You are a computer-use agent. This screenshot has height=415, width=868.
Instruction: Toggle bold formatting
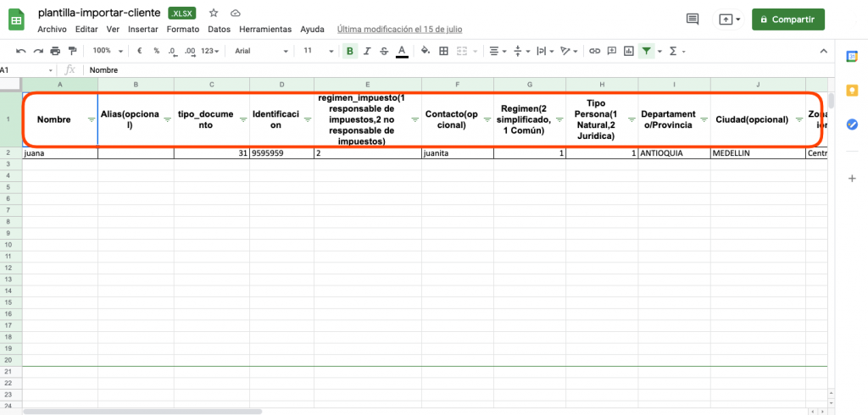point(350,51)
